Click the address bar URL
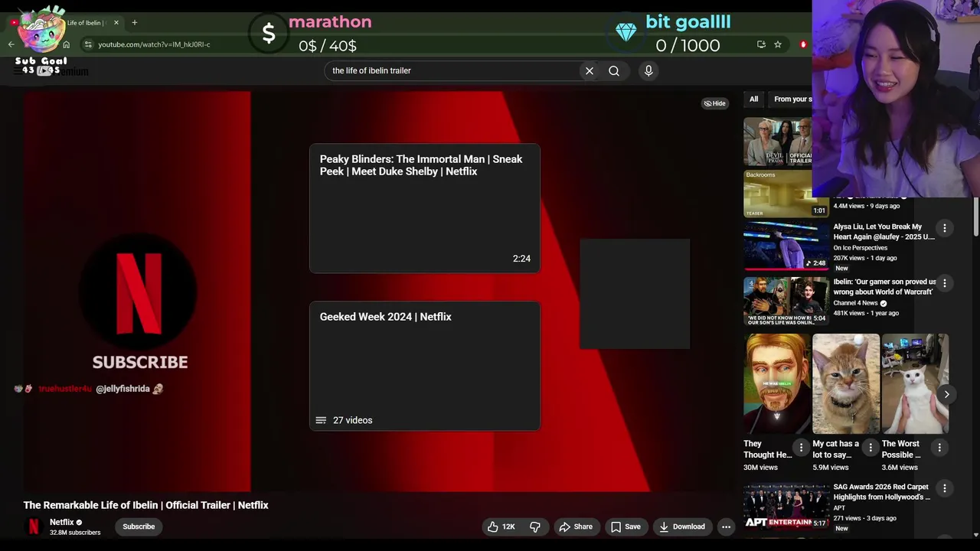Viewport: 980px width, 551px height. coord(154,44)
